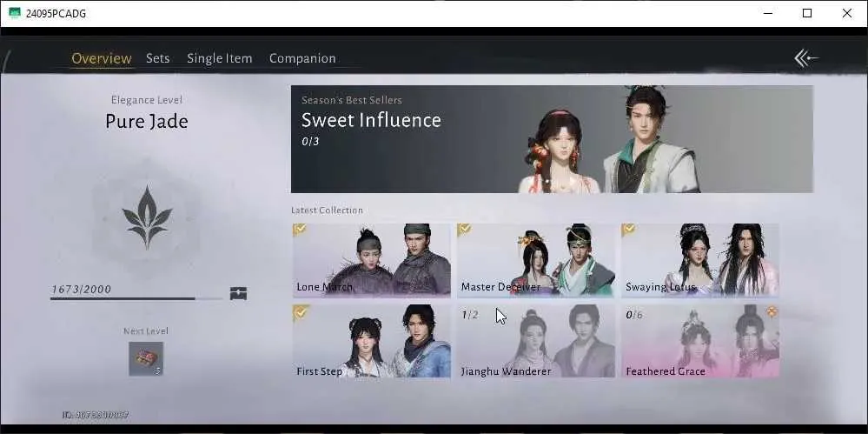Click the Swaying Lotus completed checkmark badge

tap(628, 230)
